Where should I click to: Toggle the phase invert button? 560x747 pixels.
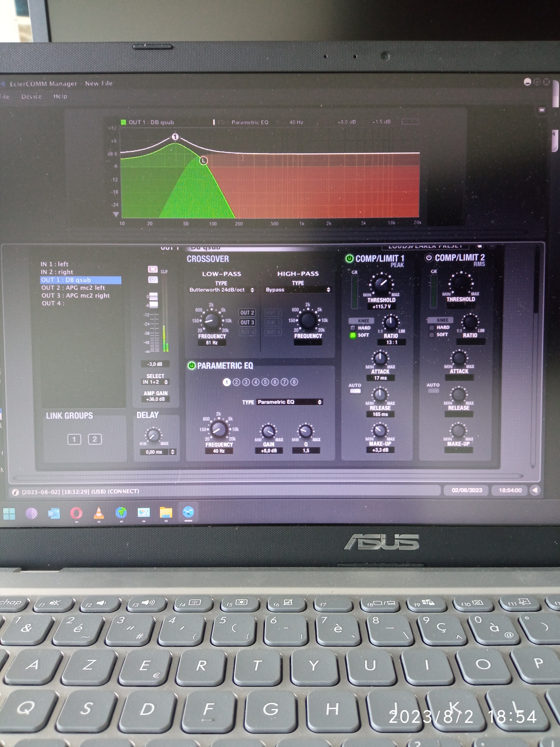pos(153,280)
